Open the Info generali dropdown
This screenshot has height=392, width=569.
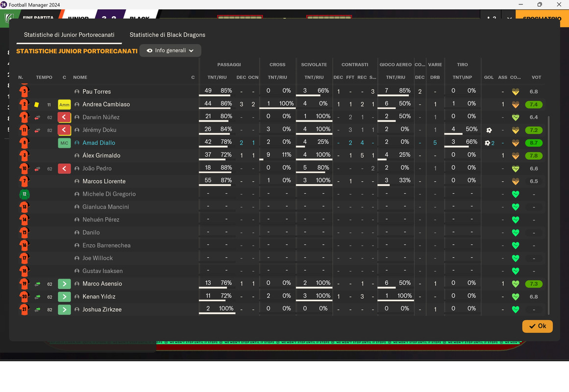[x=170, y=50]
